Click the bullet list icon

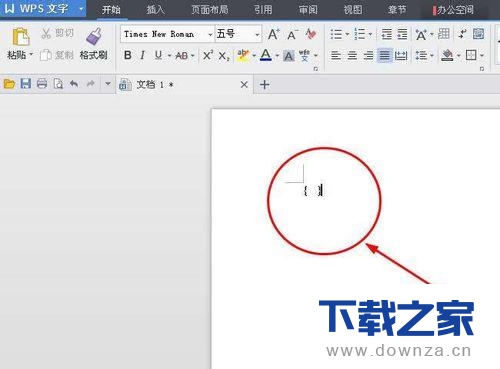point(336,34)
